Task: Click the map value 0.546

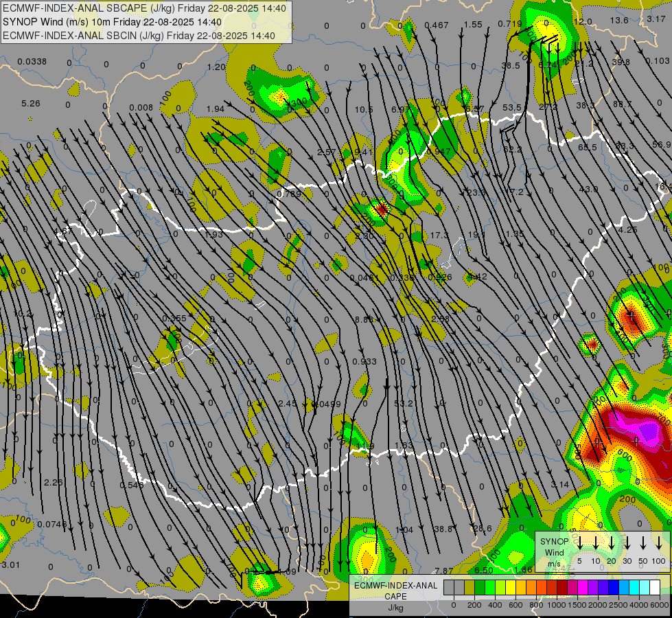Action: (132, 485)
